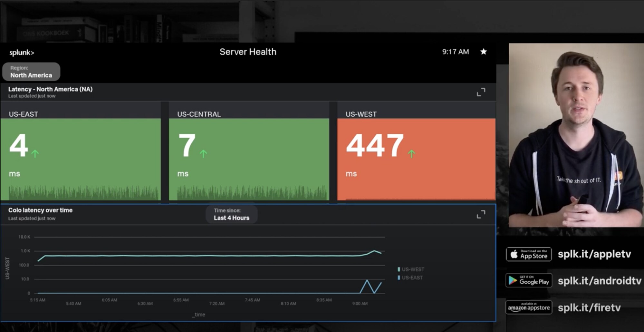This screenshot has width=644, height=332.
Task: Click the Latency - North America (NA) heading
Action: pos(50,89)
